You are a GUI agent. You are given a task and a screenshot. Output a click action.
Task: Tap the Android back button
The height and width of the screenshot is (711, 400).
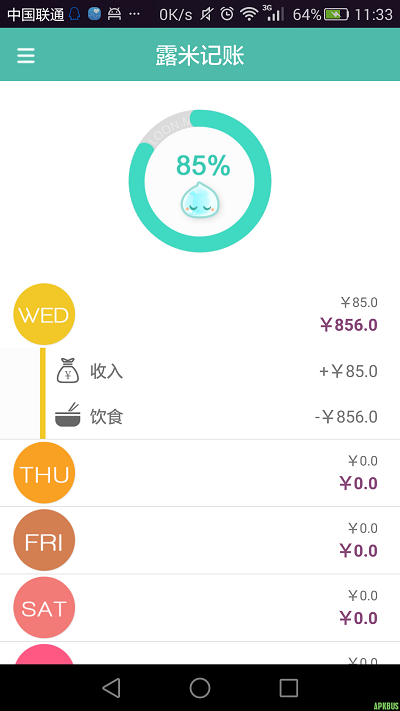[x=111, y=687]
